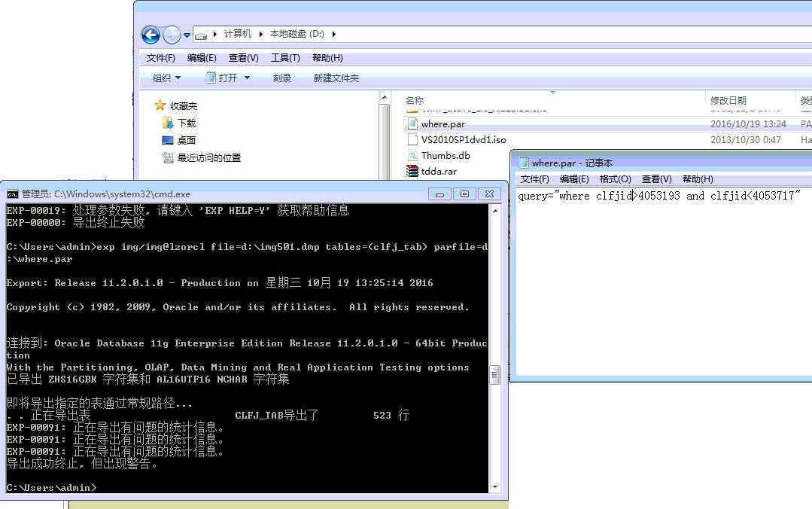The width and height of the screenshot is (812, 509).
Task: Click the tdda.rar archive icon
Action: tap(412, 171)
